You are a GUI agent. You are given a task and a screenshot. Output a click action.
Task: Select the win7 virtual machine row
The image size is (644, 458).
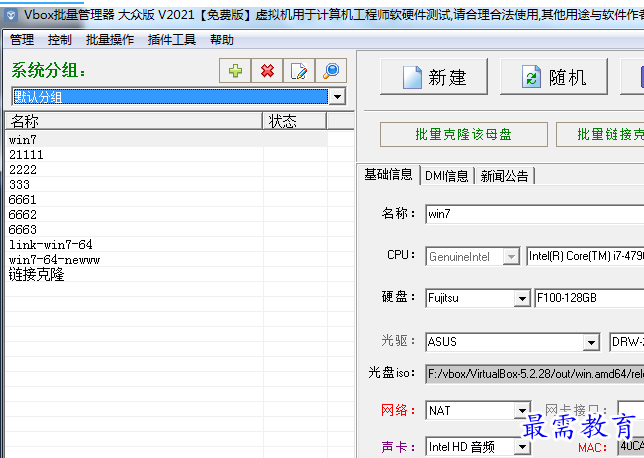[166, 140]
